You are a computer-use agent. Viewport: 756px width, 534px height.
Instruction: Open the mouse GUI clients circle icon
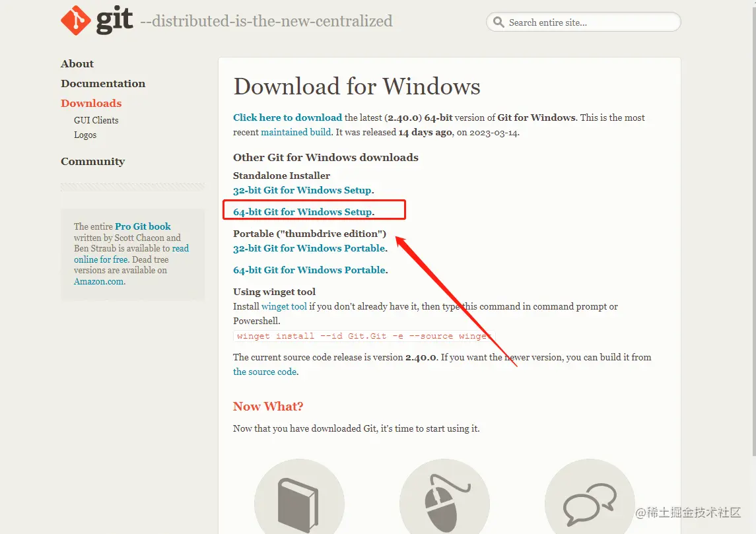[x=444, y=496]
